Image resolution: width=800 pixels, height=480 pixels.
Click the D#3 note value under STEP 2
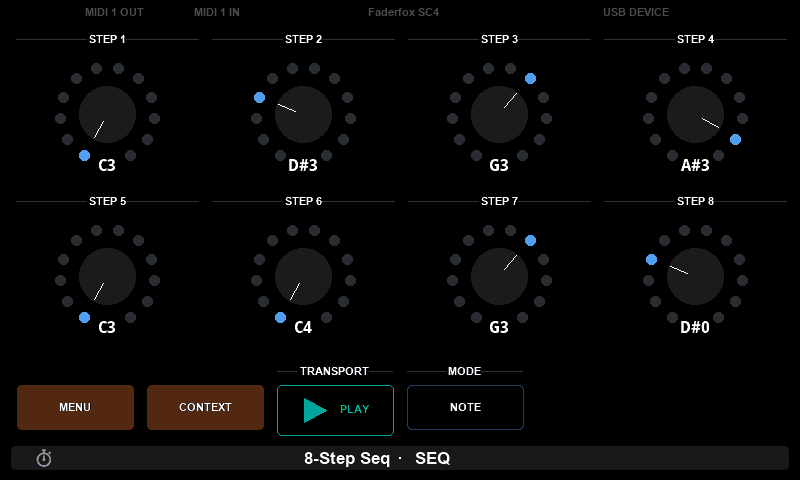pyautogui.click(x=303, y=165)
